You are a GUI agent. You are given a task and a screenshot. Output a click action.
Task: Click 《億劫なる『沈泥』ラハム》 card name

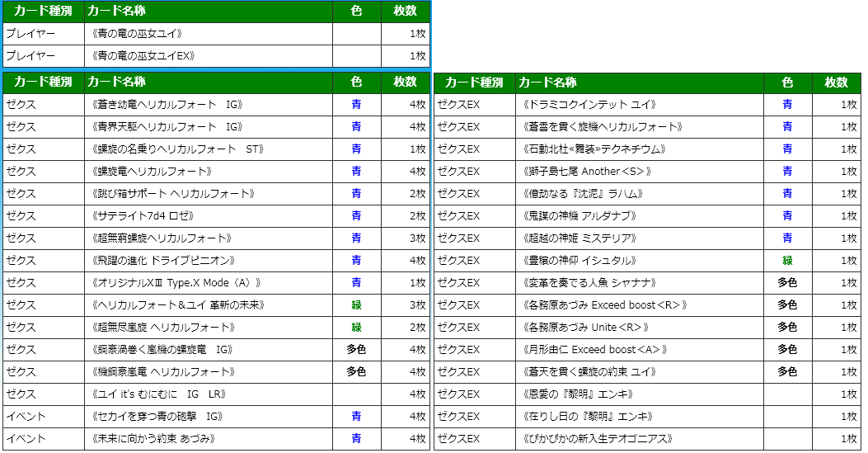(x=584, y=193)
